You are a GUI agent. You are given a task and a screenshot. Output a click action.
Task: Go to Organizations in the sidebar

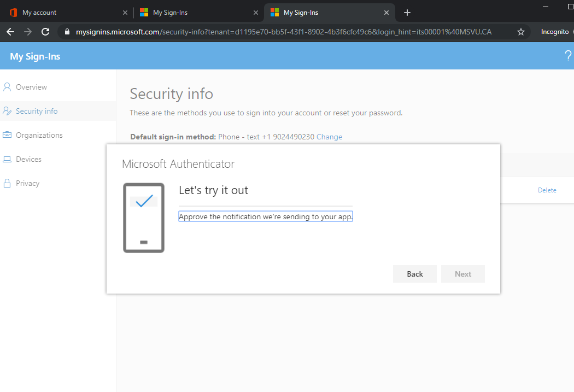coord(39,135)
